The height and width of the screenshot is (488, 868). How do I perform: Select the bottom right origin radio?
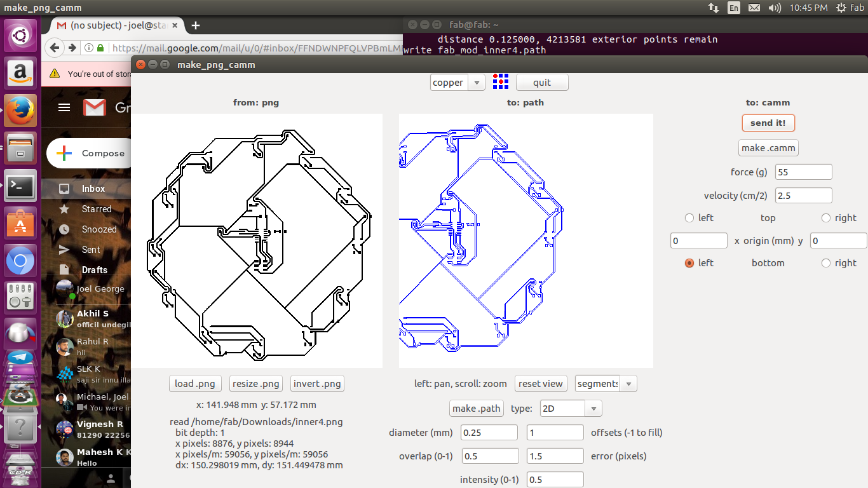tap(826, 263)
